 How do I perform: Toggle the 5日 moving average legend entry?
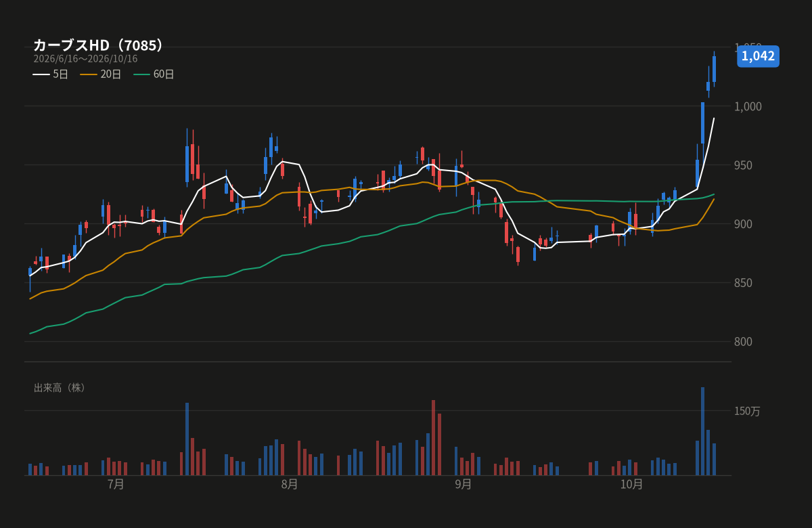coord(51,74)
